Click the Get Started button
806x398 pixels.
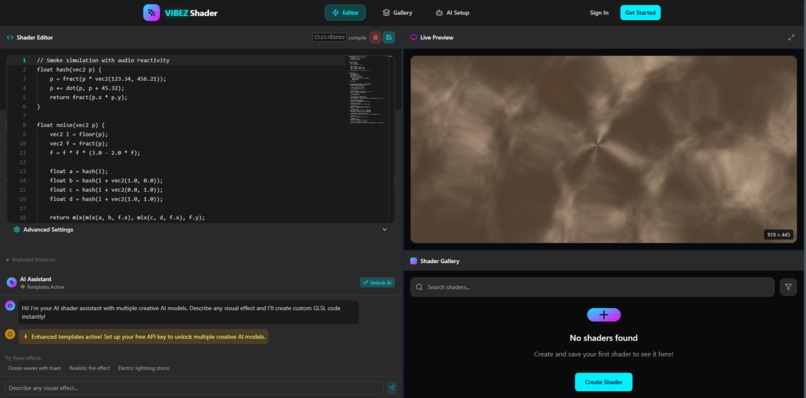point(640,13)
